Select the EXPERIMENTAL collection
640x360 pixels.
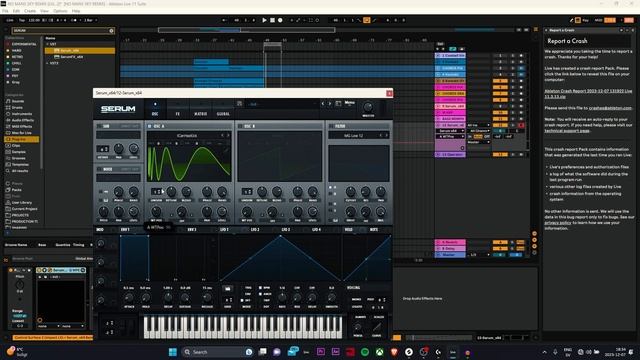click(24, 44)
